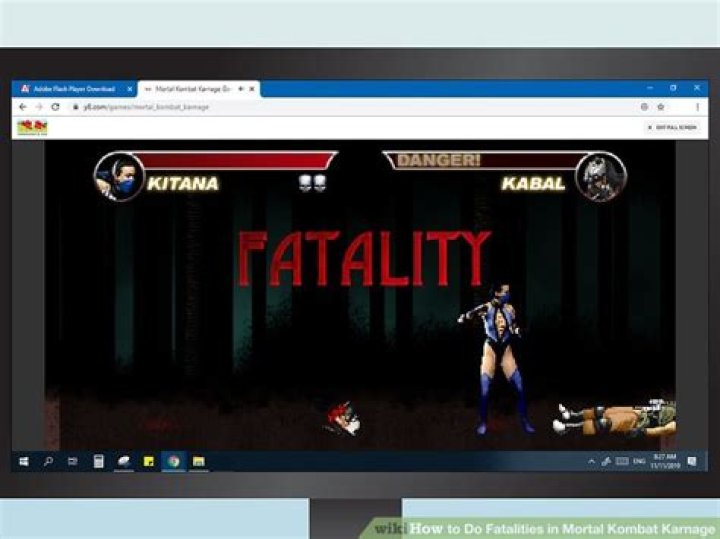Open the Chrome three-dot menu
The width and height of the screenshot is (720, 539).
coord(697,107)
